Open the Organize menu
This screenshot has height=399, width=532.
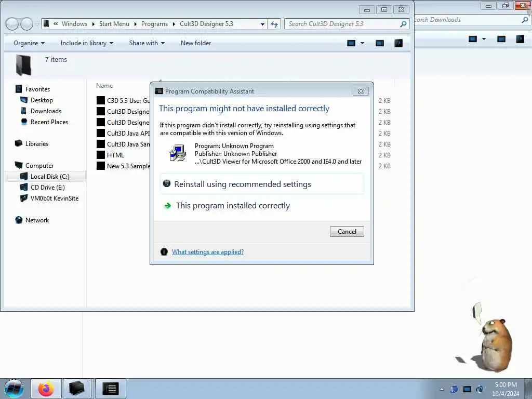click(x=29, y=43)
